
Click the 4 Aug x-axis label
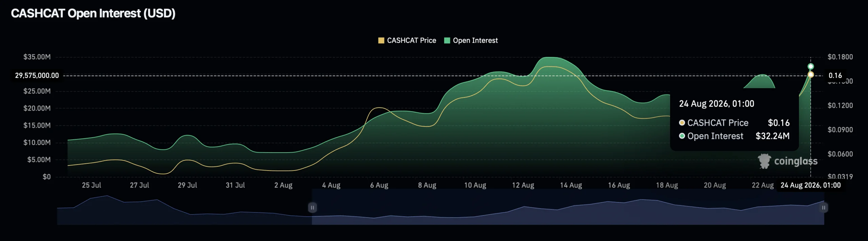pyautogui.click(x=331, y=185)
